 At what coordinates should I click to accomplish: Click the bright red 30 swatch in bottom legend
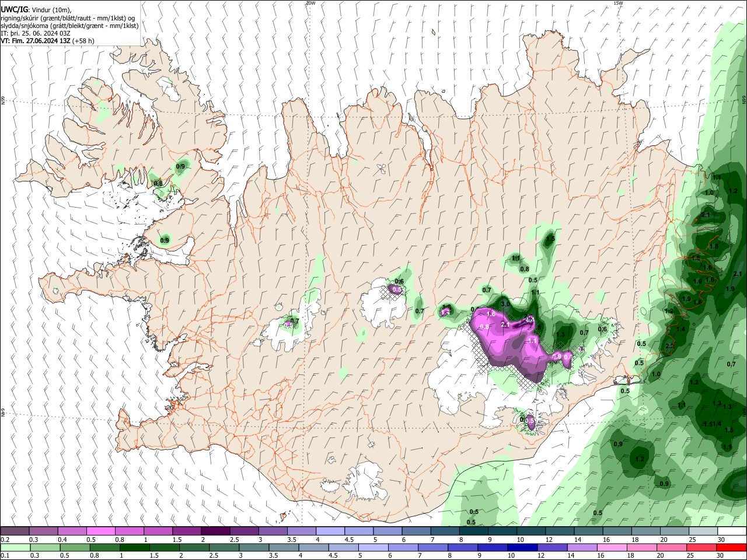[x=732, y=547]
